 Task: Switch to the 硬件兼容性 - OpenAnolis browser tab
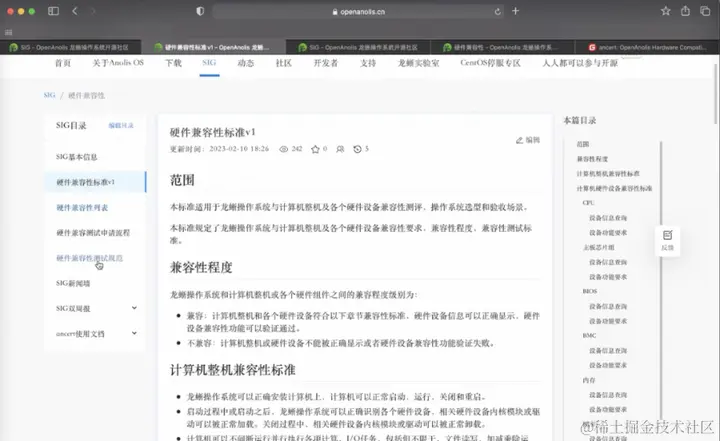502,47
